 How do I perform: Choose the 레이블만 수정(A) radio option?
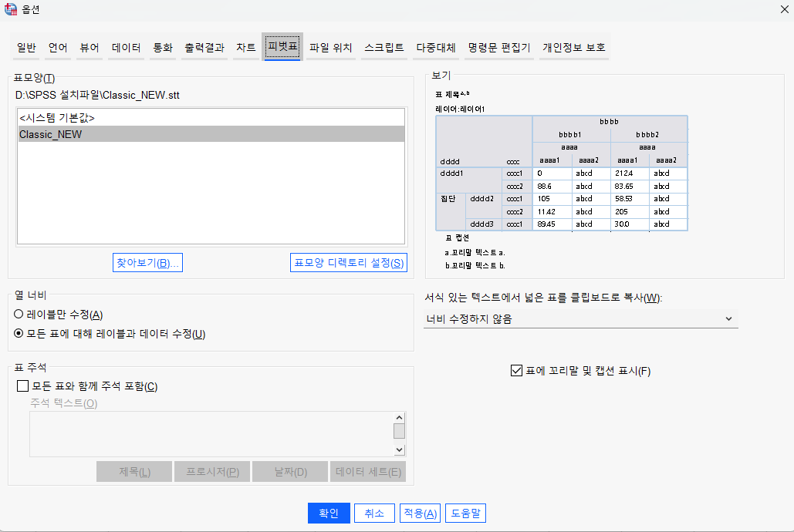[58, 315]
